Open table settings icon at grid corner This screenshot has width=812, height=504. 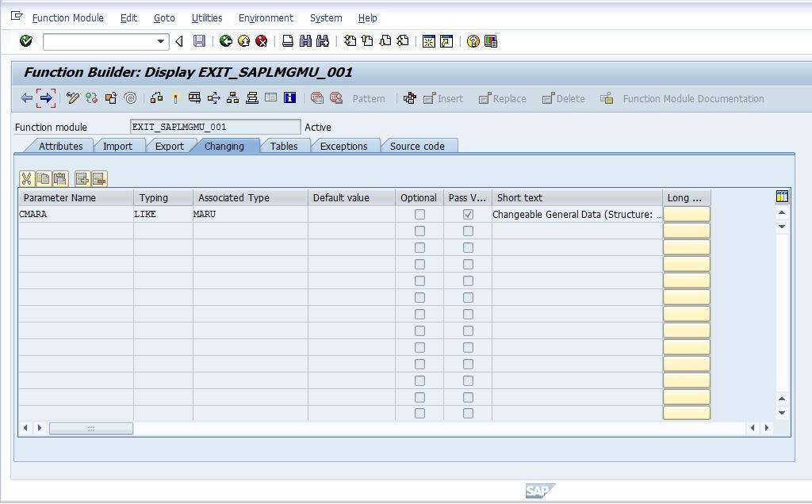(x=782, y=196)
